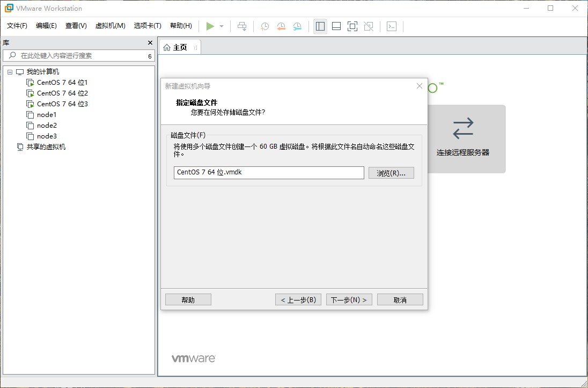Click the Unity mode toolbar icon

369,26
